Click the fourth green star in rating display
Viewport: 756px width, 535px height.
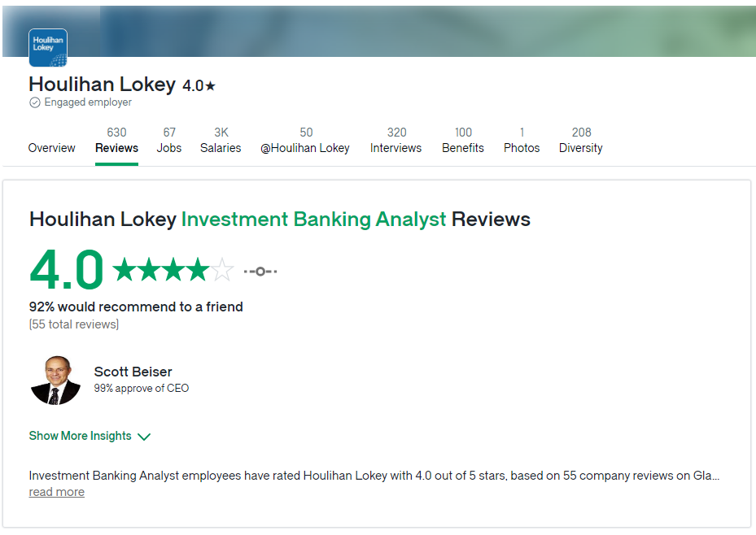pos(196,269)
